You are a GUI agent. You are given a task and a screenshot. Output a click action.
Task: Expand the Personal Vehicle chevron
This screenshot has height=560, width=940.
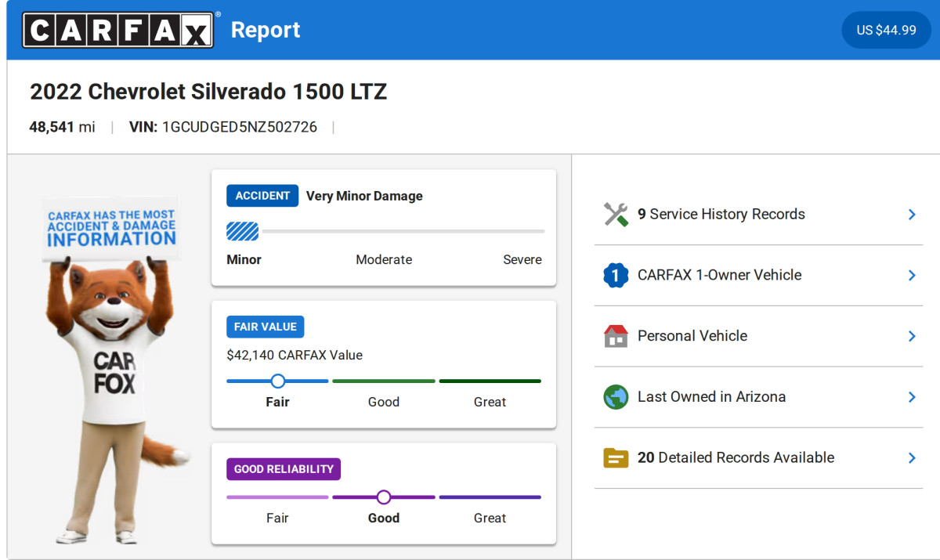point(912,336)
